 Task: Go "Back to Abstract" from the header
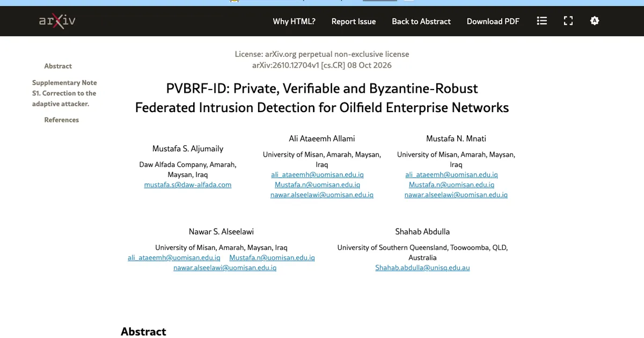pyautogui.click(x=421, y=21)
